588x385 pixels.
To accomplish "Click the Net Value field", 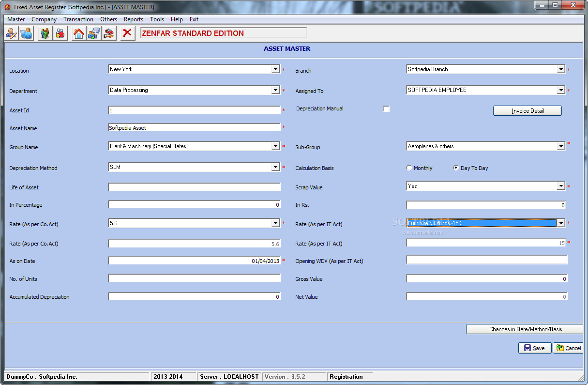I will click(x=486, y=297).
